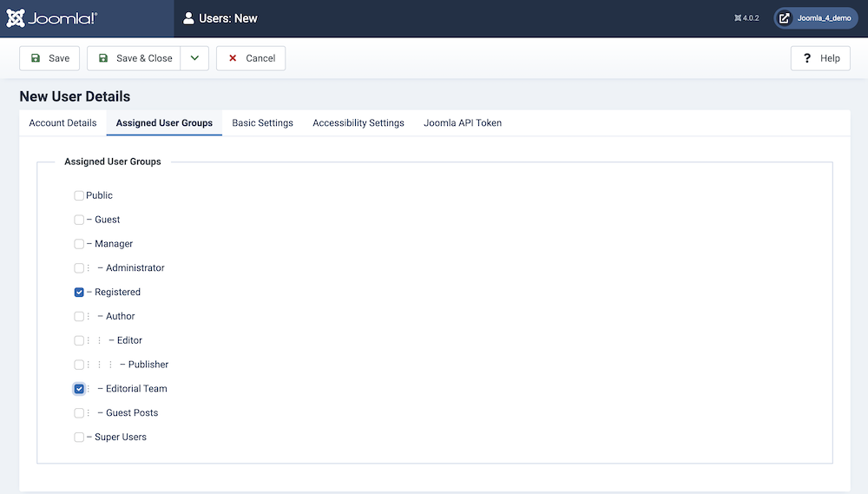The image size is (868, 494).
Task: Click the Joomla! logo in header
Action: click(x=52, y=18)
